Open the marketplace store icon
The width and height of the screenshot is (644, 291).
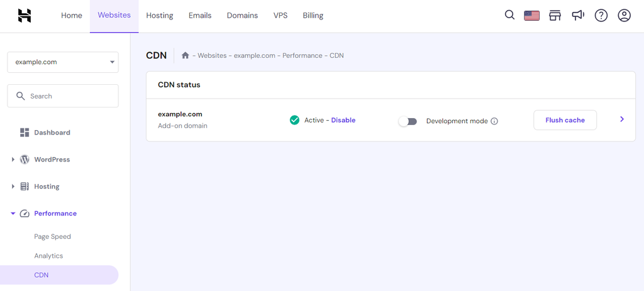tap(555, 16)
